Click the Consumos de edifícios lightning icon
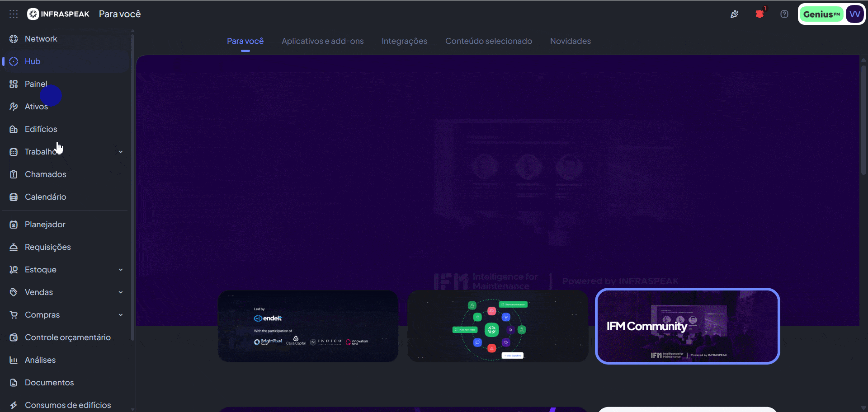The image size is (868, 412). click(x=14, y=405)
